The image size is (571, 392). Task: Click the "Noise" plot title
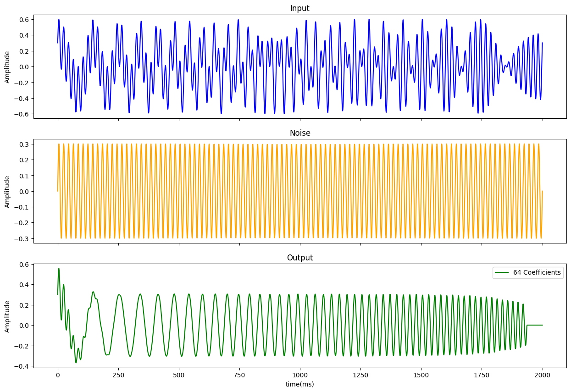[299, 133]
